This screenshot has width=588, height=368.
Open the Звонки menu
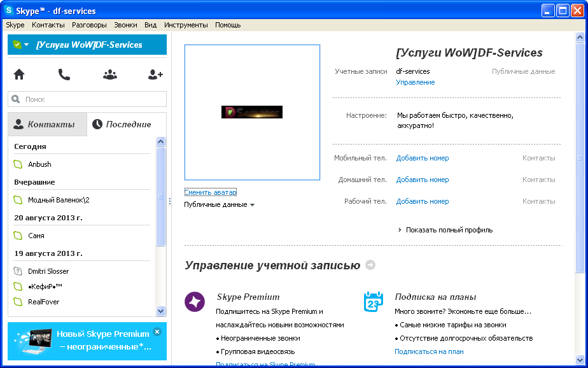pos(125,25)
